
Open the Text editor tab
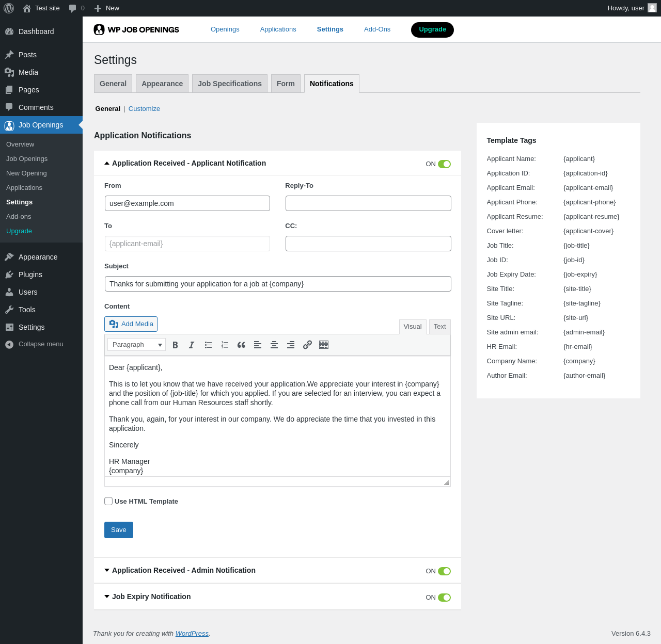(x=439, y=327)
